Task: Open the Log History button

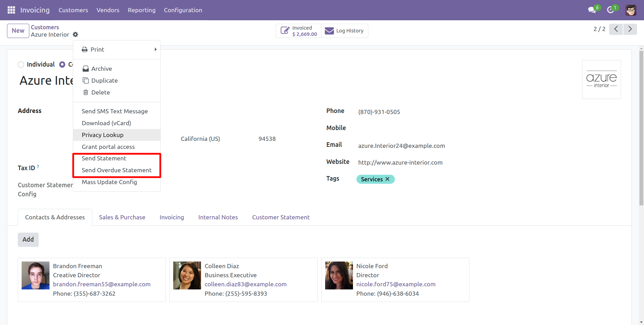Action: pyautogui.click(x=344, y=31)
